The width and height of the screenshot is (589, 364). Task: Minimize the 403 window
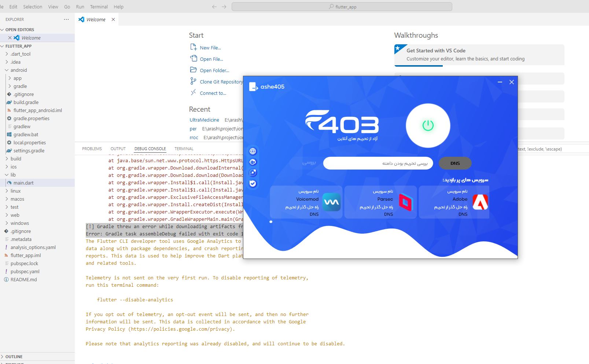pyautogui.click(x=500, y=82)
